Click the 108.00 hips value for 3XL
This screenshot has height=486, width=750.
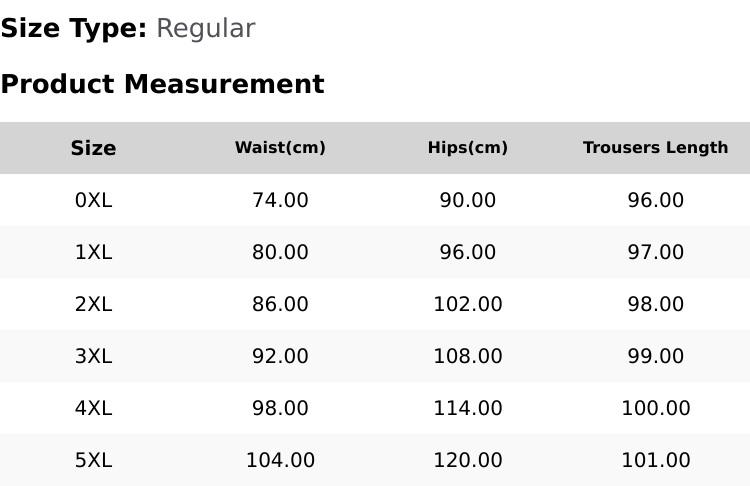tap(468, 356)
